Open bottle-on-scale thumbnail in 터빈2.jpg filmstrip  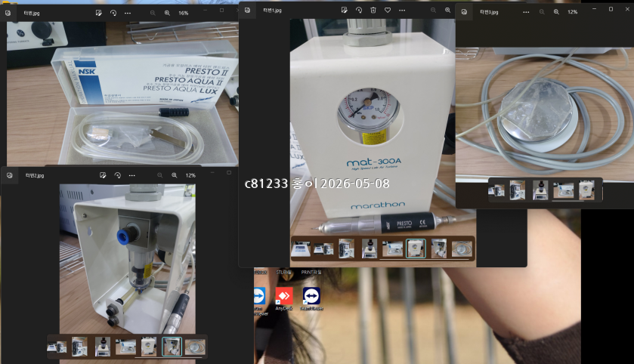click(x=102, y=347)
